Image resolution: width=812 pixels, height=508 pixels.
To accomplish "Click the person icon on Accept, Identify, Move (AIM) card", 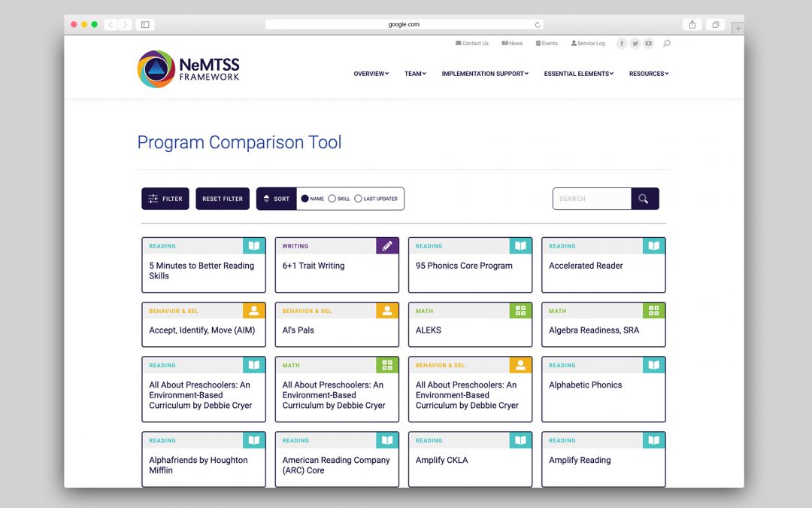I will [254, 311].
